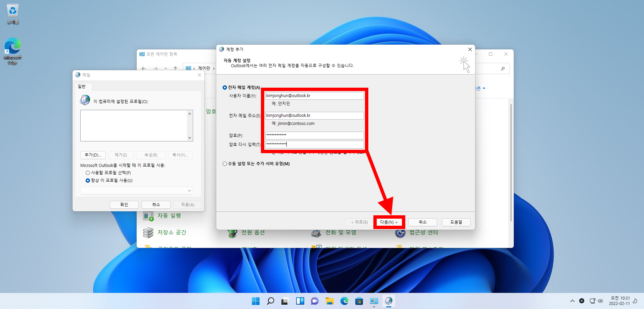Screen dimensions: 644x309
Task: Close the Add Account (계정 추가) dialog
Action: pos(470,49)
